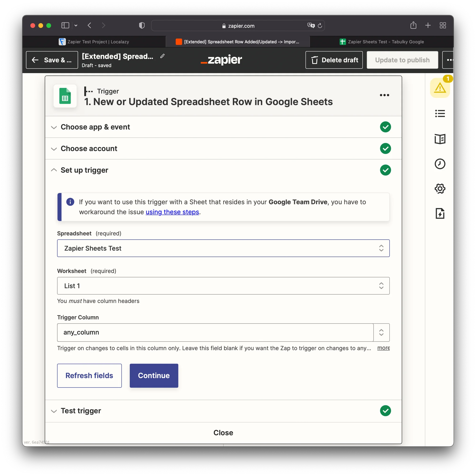Switch to Zapier Test Project Localazy tab

[x=94, y=42]
